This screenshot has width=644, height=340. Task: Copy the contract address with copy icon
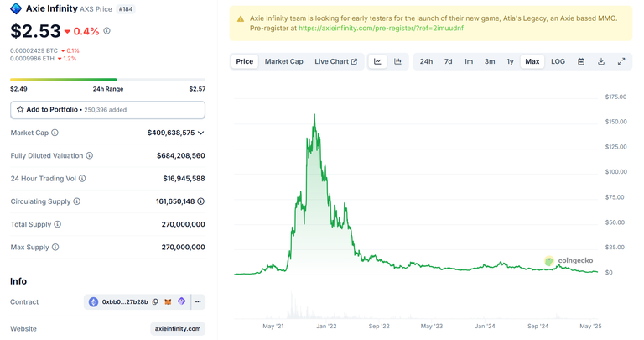(155, 302)
